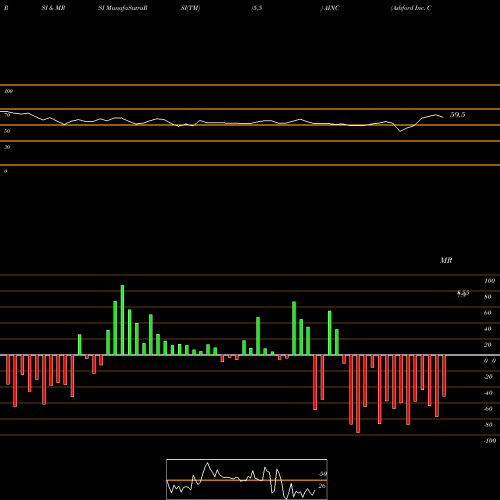Click the 30 label on RSI axis

tap(7, 147)
